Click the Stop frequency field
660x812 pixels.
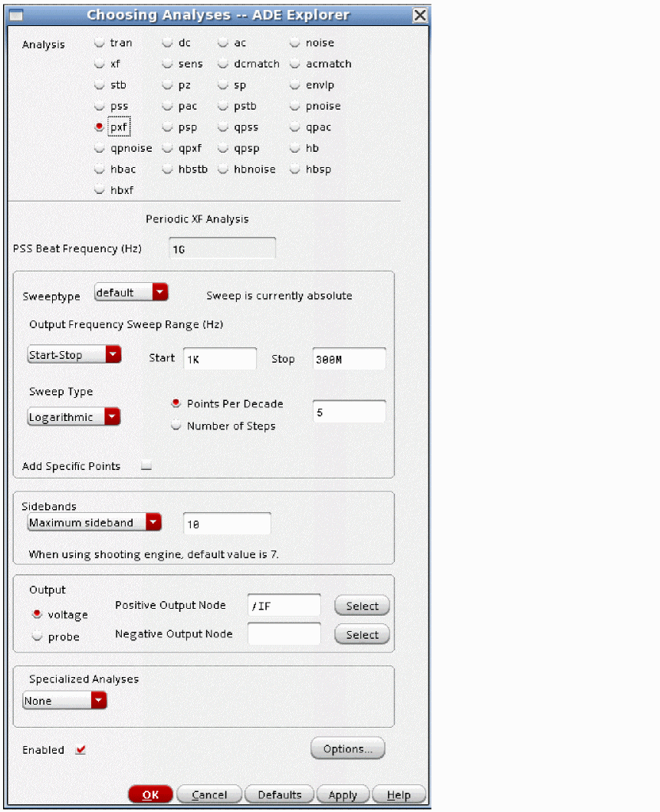pos(349,358)
